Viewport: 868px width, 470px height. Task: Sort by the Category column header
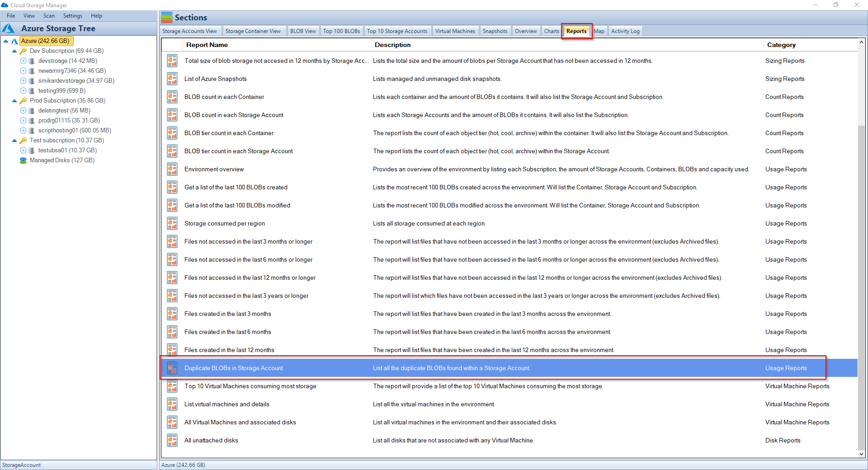click(810, 45)
